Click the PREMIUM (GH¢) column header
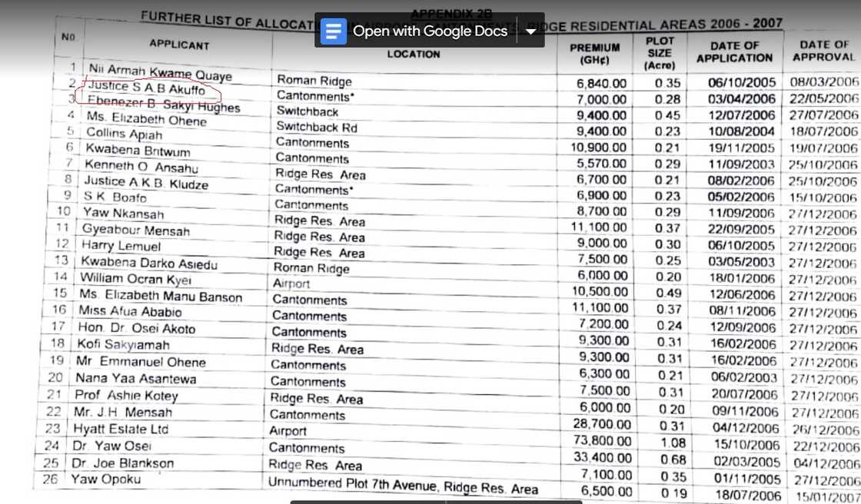This screenshot has height=504, width=861. (594, 54)
